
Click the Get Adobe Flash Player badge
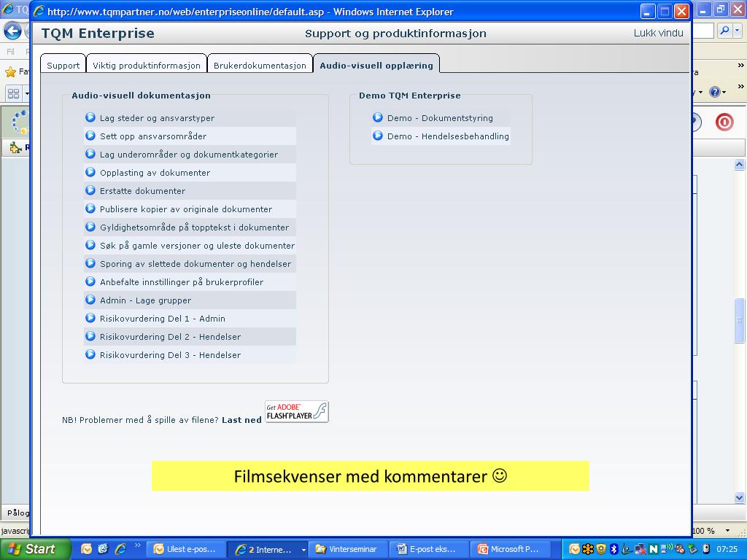point(297,411)
